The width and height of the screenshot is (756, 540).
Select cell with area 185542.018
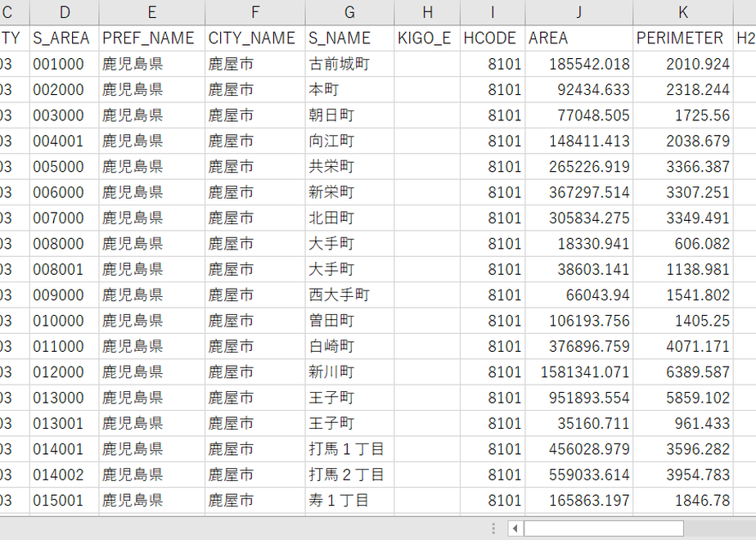579,64
